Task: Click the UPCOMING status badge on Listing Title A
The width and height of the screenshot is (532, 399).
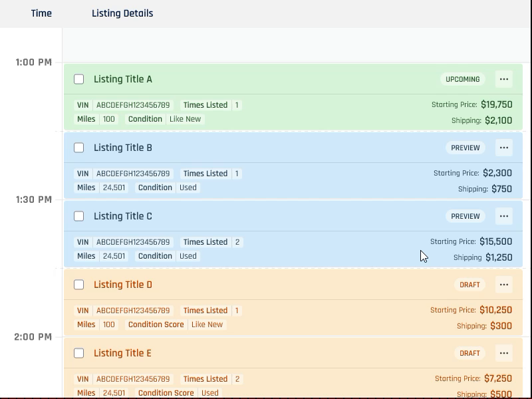Action: tap(462, 78)
